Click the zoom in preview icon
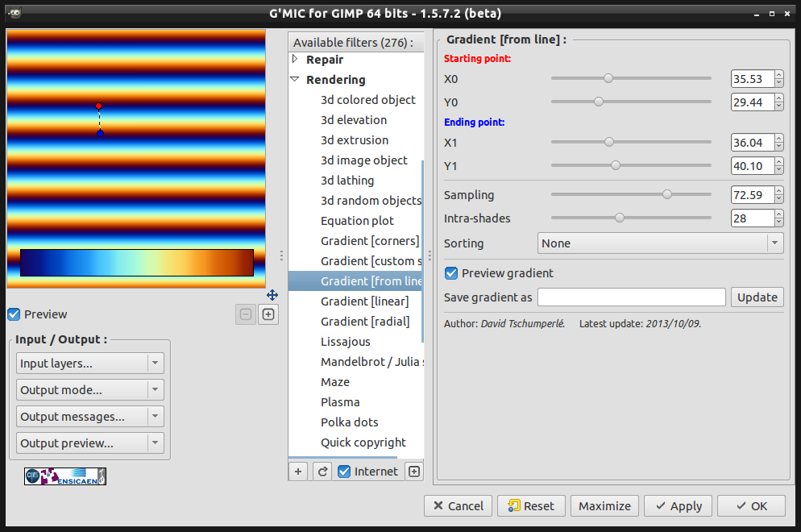 (x=268, y=314)
